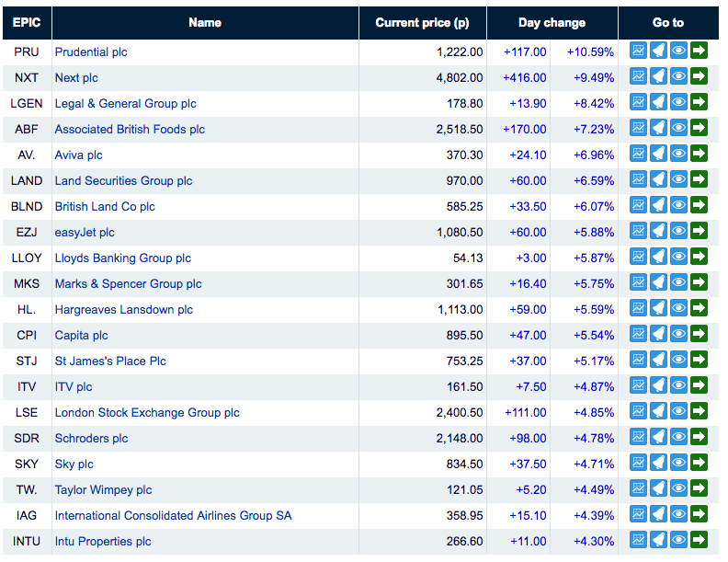Toggle watch eye for Lloyds Banking Group
This screenshot has width=728, height=562.
pyautogui.click(x=678, y=257)
